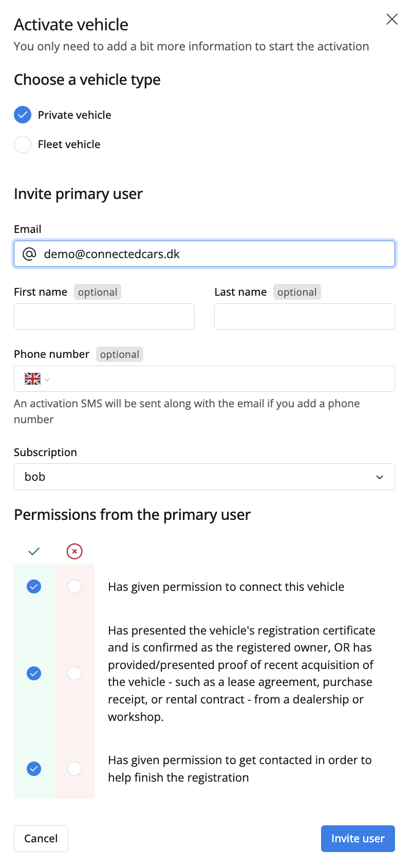The height and width of the screenshot is (868, 412).
Task: Approve permission to get contacted
Action: tap(34, 769)
